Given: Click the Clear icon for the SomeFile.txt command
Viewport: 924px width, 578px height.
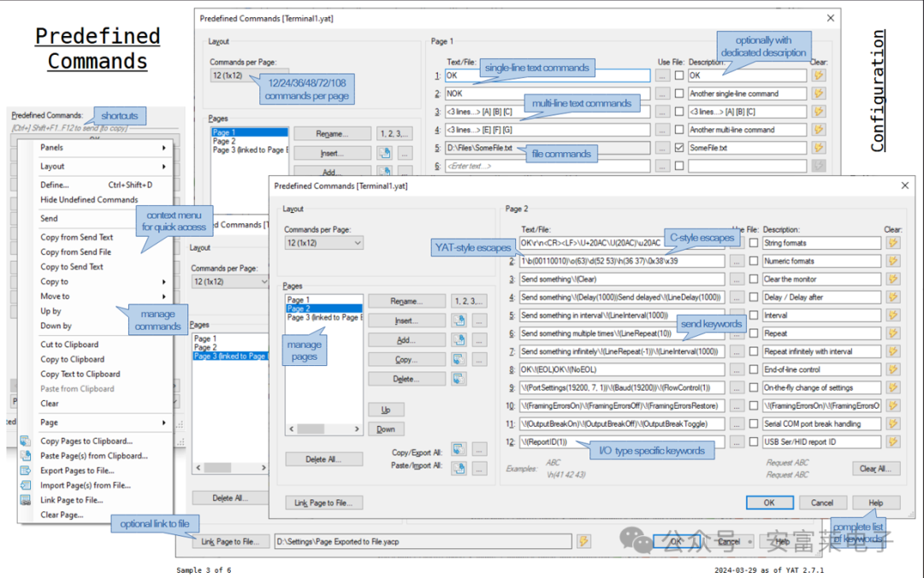Looking at the screenshot, I should click(x=819, y=148).
